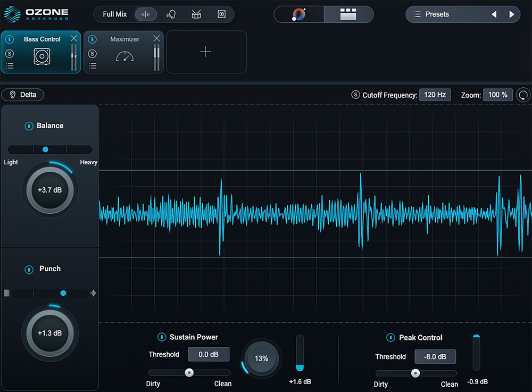Go to the previous preset arrow

[494, 14]
